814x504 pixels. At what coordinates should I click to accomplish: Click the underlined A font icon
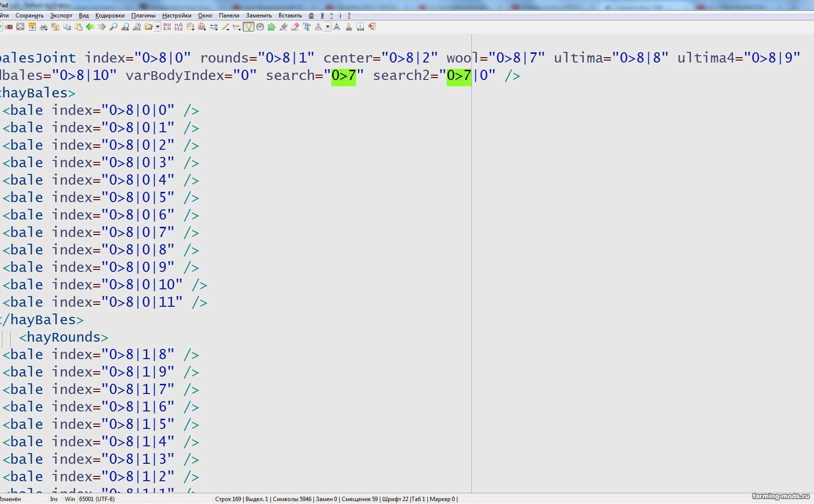(337, 27)
